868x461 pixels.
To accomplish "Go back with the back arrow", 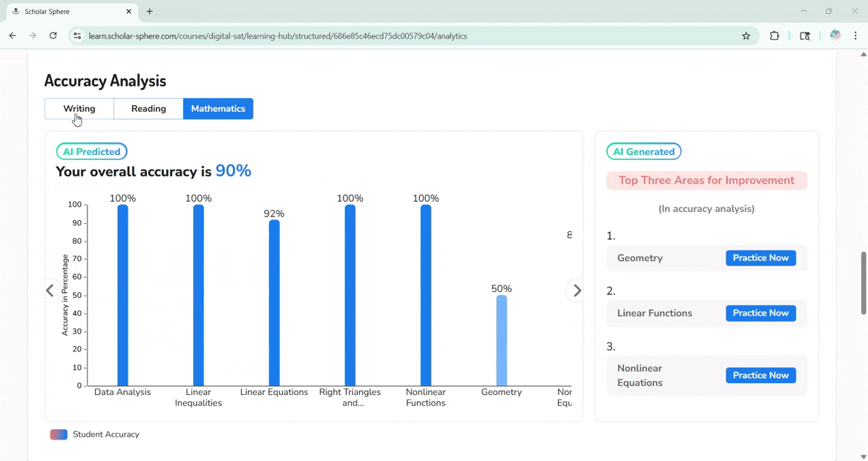I will [x=12, y=35].
